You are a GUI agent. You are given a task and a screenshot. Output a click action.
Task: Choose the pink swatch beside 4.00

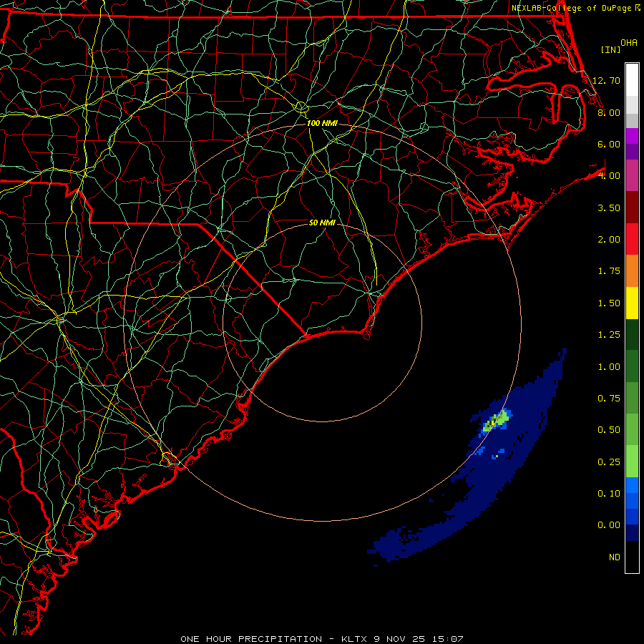pos(632,175)
